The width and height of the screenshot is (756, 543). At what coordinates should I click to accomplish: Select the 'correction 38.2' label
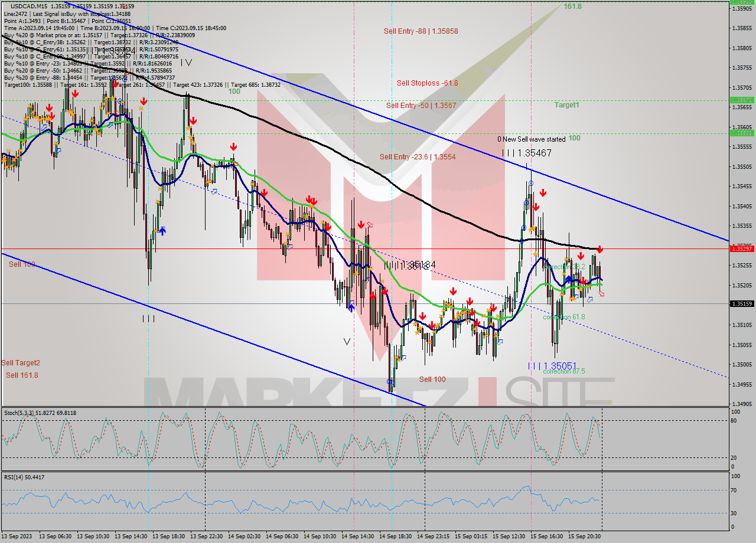coord(563,267)
